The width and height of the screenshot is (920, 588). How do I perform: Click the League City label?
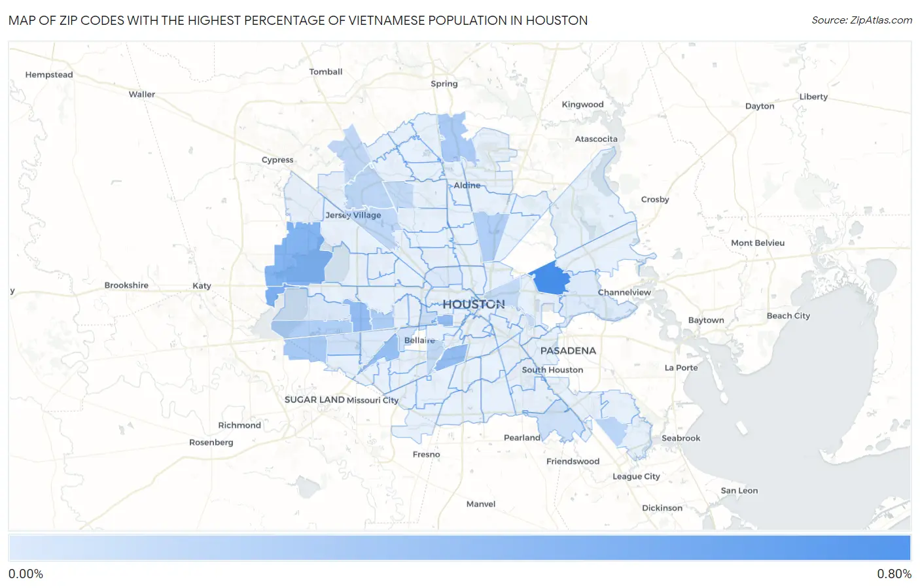coord(636,477)
